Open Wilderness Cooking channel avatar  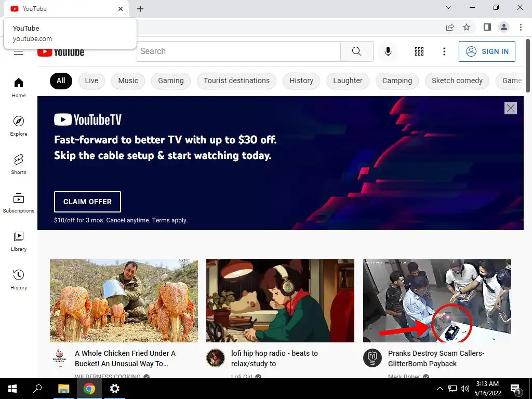coord(59,358)
